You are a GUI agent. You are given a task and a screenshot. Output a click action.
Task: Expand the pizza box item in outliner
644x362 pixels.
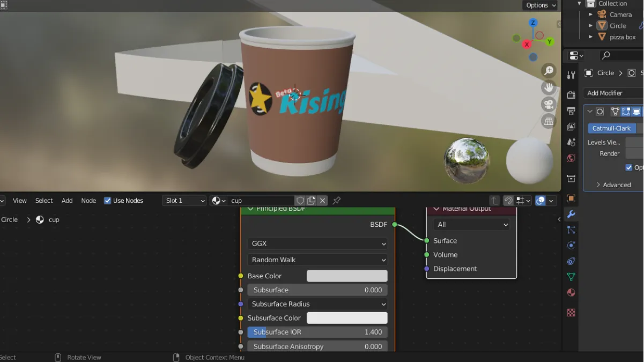click(591, 37)
